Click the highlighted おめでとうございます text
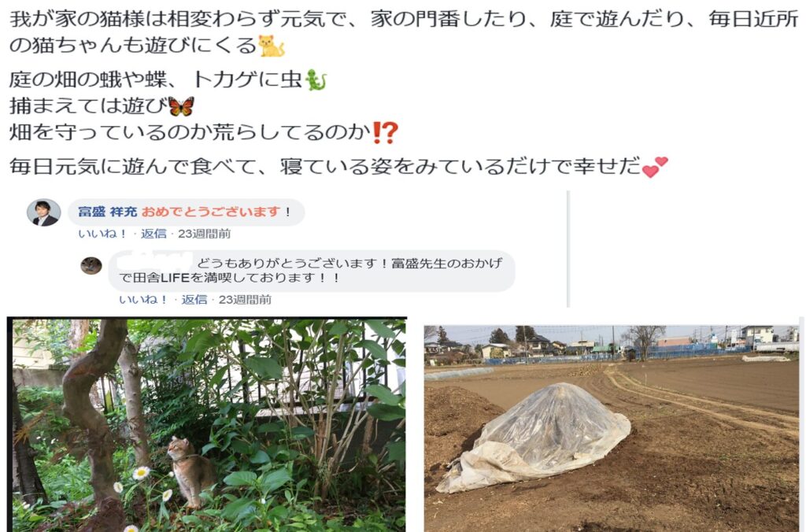 coord(211,211)
